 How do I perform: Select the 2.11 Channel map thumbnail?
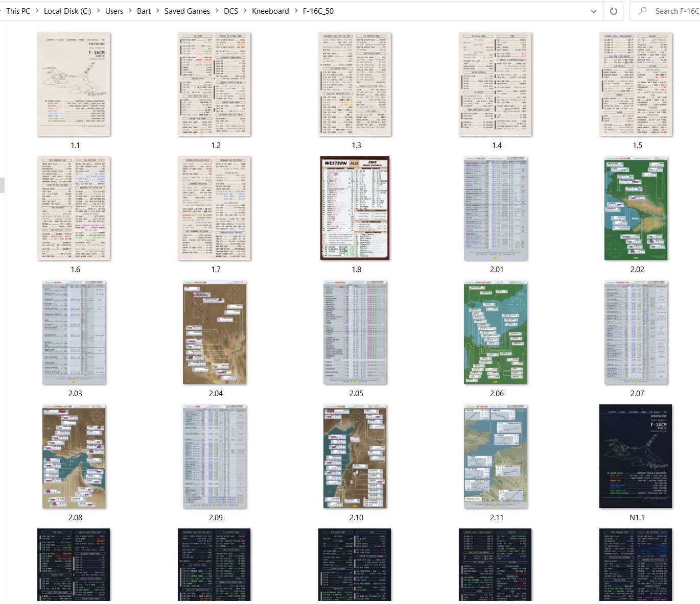(x=496, y=456)
